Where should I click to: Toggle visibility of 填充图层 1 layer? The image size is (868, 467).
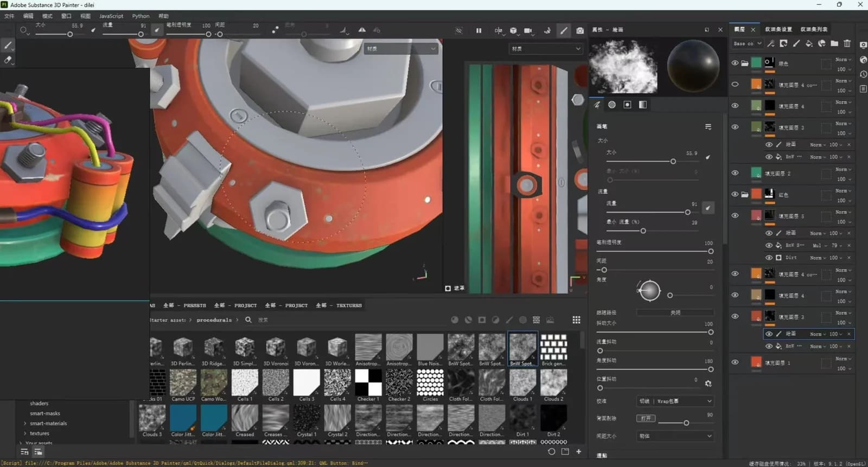click(735, 362)
